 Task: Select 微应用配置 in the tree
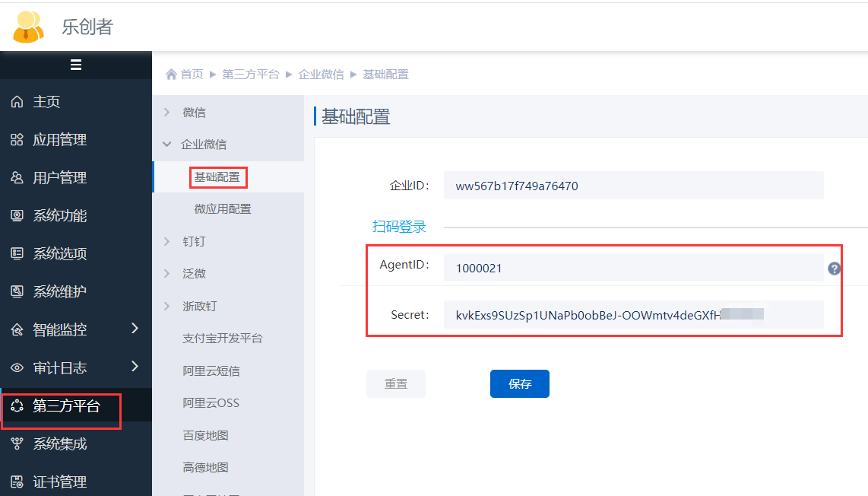coord(223,209)
